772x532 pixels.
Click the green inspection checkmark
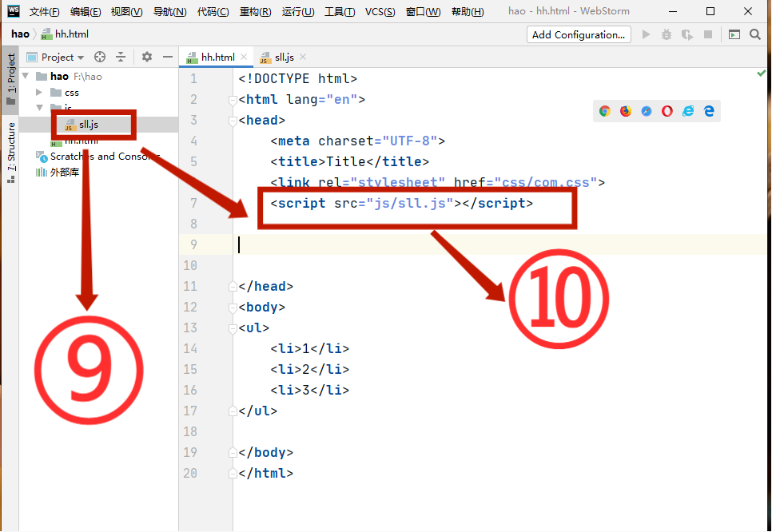click(761, 73)
